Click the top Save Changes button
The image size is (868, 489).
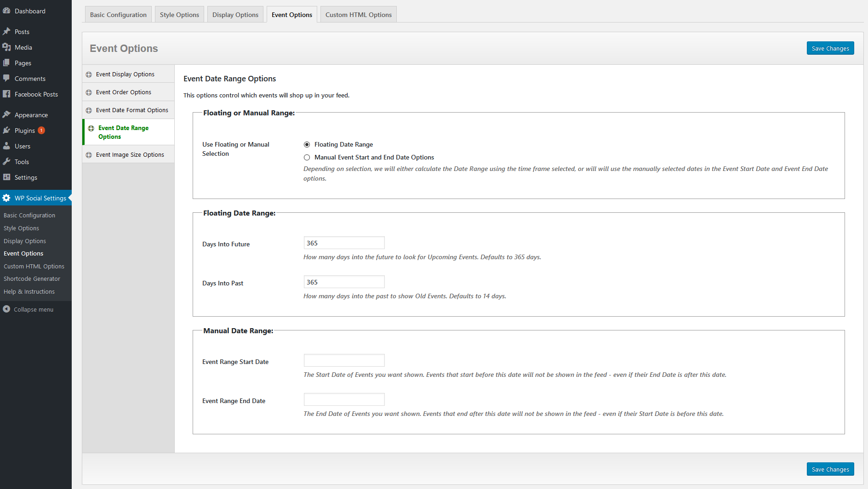[x=830, y=48]
